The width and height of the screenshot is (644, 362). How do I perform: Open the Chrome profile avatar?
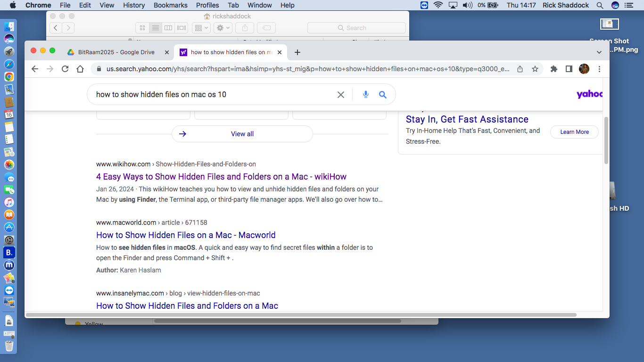584,69
